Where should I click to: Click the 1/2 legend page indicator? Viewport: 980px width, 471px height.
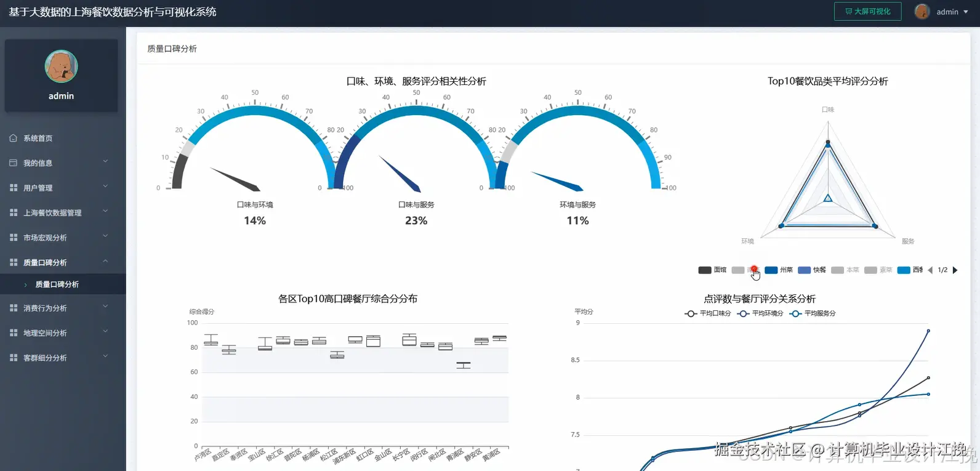tap(942, 270)
